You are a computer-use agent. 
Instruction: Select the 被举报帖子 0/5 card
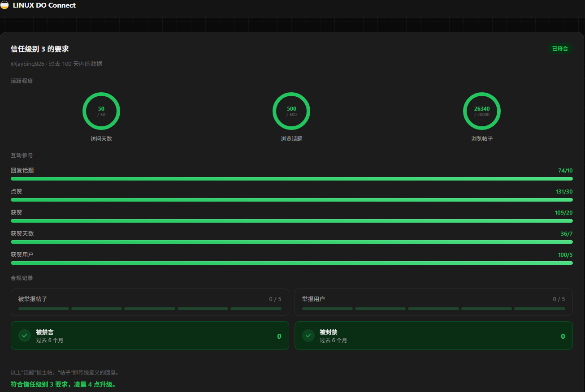coord(150,302)
